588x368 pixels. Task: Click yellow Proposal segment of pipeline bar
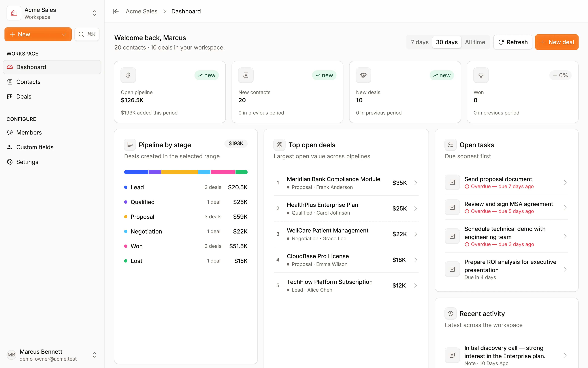180,172
